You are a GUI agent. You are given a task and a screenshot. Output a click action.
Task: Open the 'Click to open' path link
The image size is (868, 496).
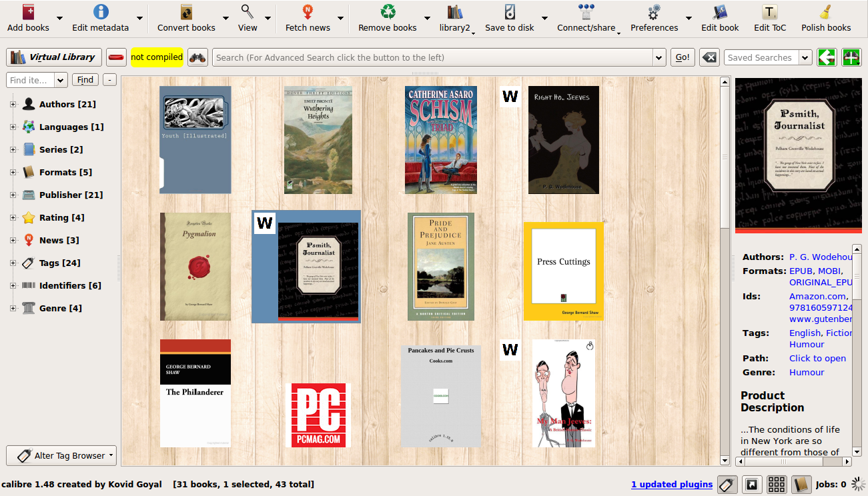point(817,359)
